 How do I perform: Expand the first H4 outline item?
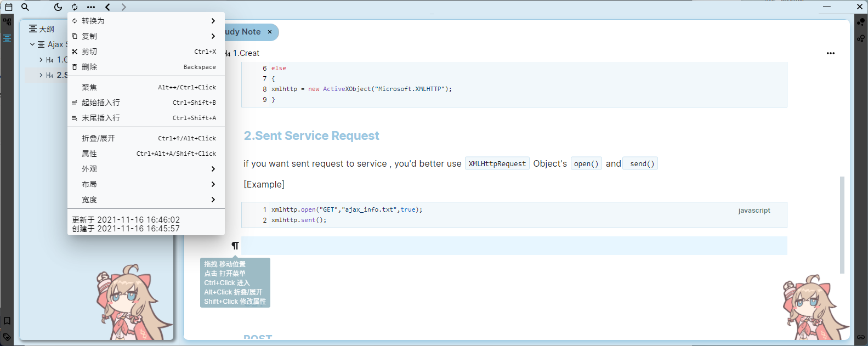point(41,60)
